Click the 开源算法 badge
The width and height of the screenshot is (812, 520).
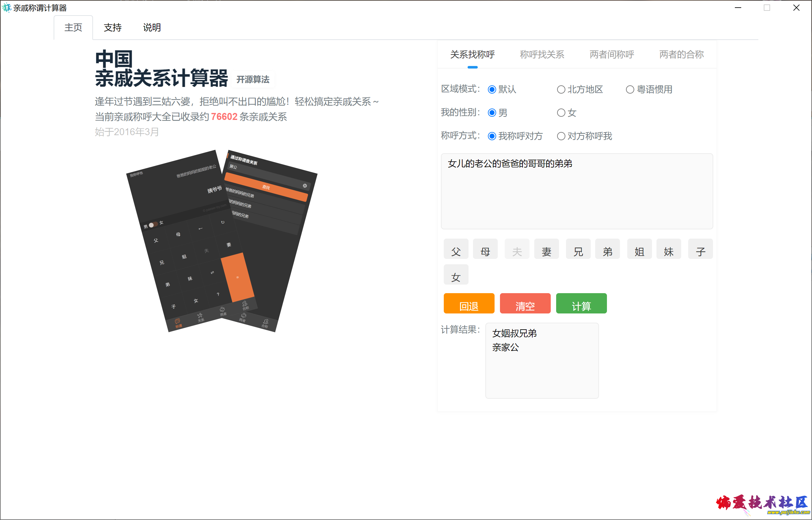coord(253,79)
